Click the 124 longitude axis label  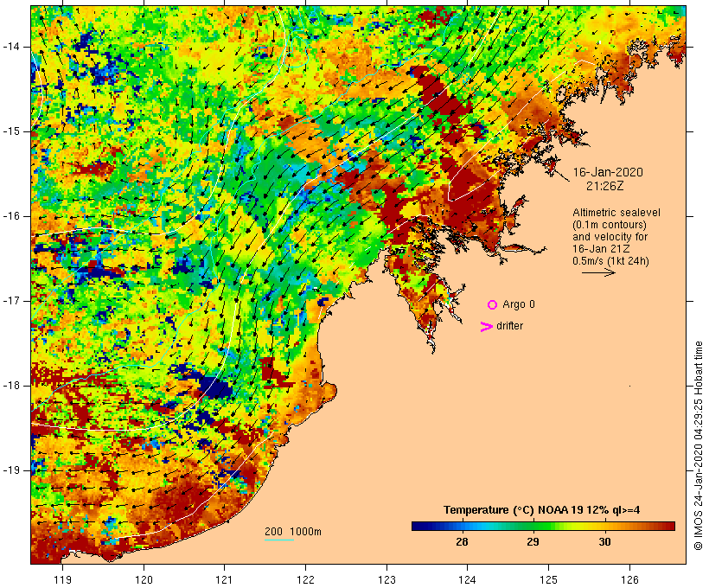pyautogui.click(x=467, y=579)
